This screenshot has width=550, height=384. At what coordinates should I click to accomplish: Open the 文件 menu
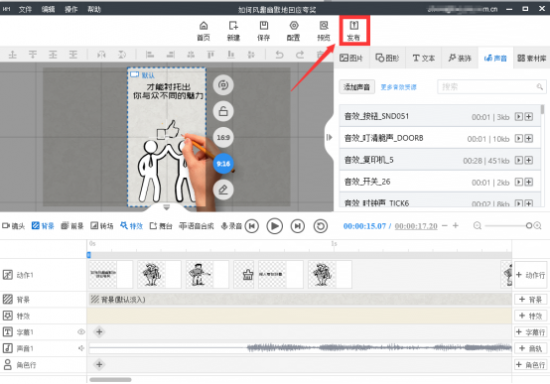point(25,9)
